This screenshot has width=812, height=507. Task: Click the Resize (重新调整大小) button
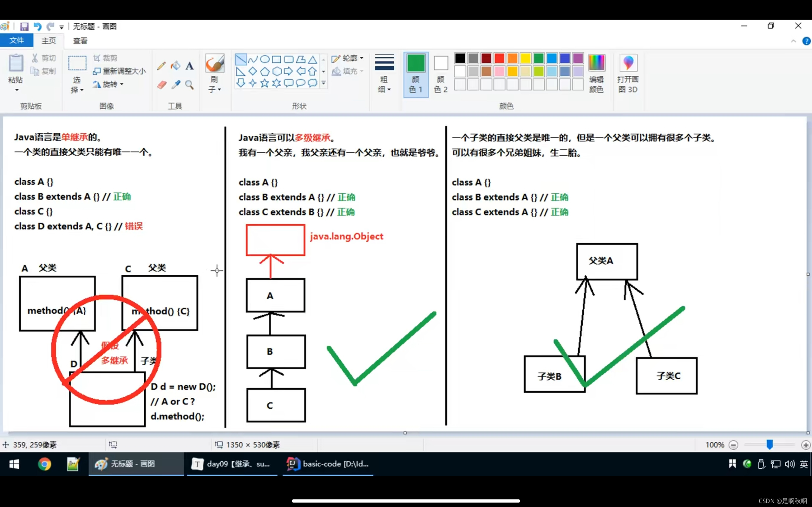pos(120,71)
